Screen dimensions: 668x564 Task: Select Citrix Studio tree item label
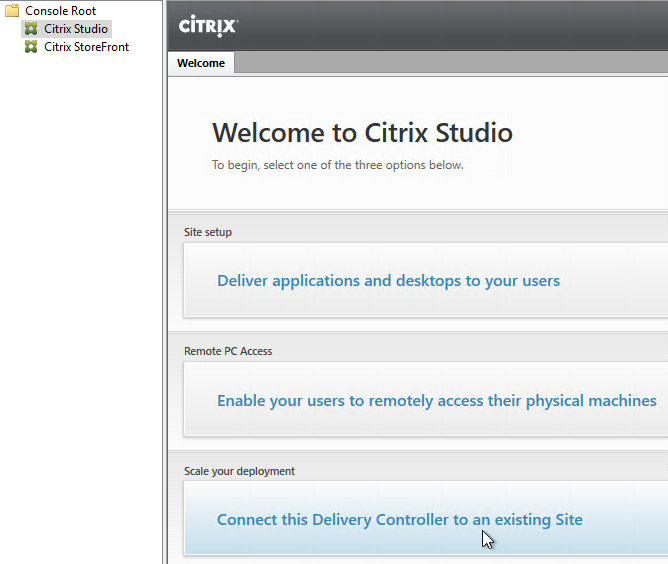coord(76,29)
